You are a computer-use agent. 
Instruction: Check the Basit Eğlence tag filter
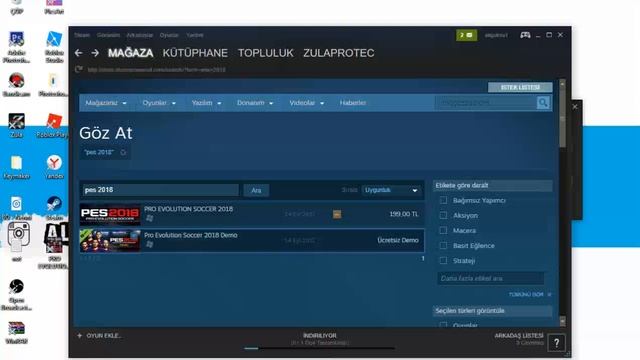click(x=443, y=246)
